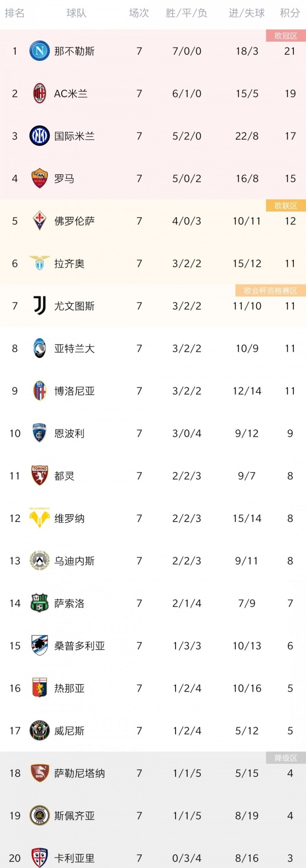This screenshot has width=306, height=868.
Task: Click the Napoli club crest
Action: pyautogui.click(x=40, y=51)
